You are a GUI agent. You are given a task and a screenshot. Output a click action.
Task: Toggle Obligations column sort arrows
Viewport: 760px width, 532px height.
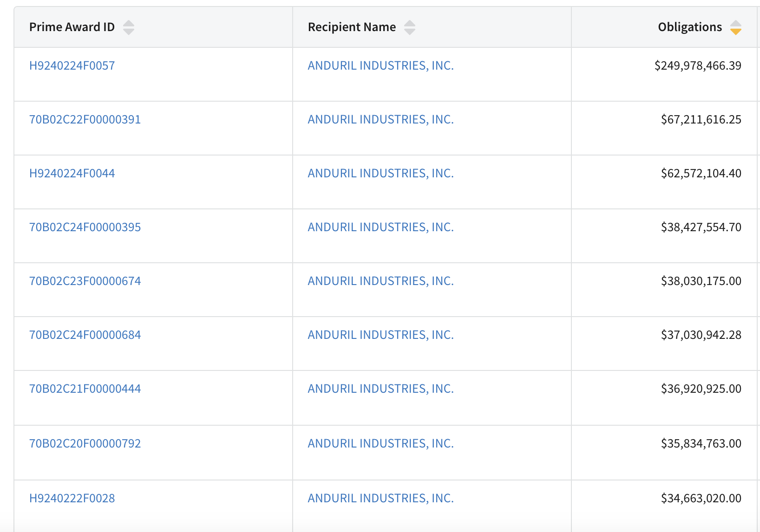[736, 27]
